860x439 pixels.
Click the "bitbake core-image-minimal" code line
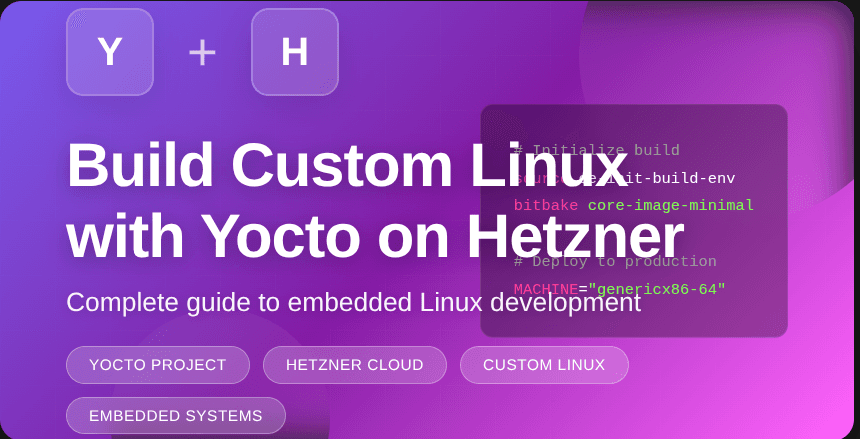pos(633,206)
